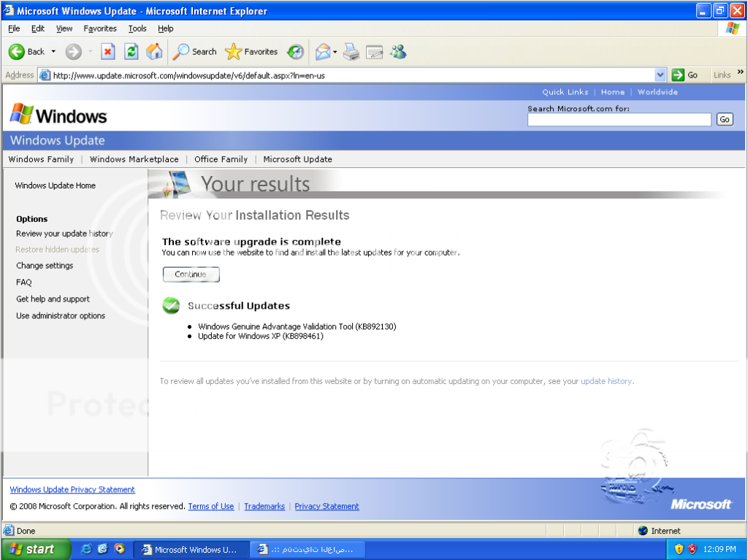Open the address bar URL dropdown
The width and height of the screenshot is (748, 560).
point(660,75)
